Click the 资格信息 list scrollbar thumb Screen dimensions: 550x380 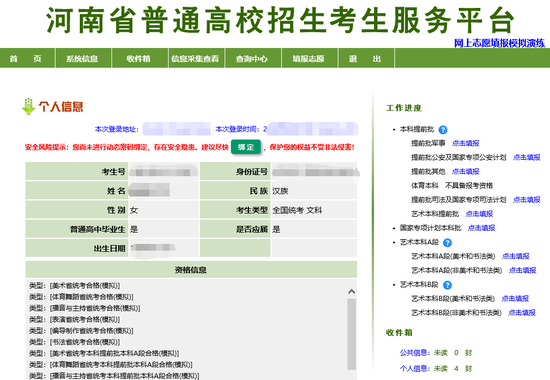[351, 334]
